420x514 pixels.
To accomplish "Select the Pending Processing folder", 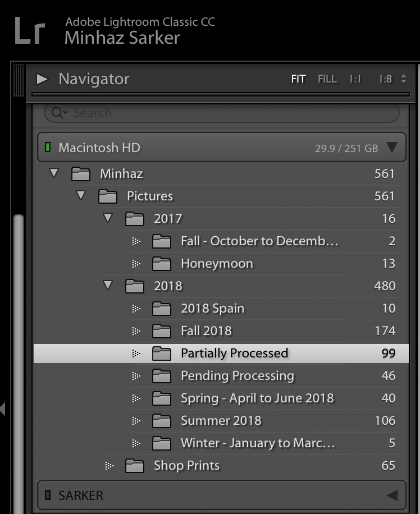I will (237, 376).
